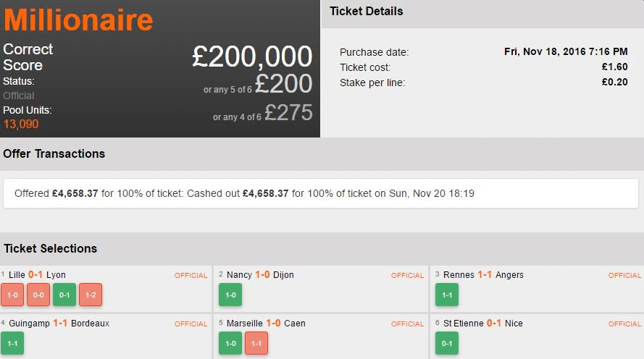Screen dimensions: 644x359
Task: Click the 1-1 chip for Guingamp vs Bordeaux
Action: tap(12, 343)
